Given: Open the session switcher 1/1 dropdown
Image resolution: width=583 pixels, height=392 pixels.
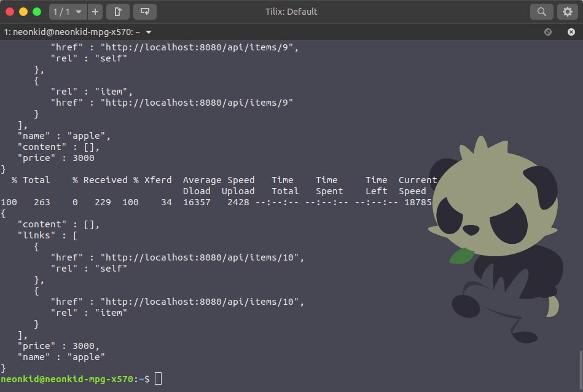Looking at the screenshot, I should (68, 12).
